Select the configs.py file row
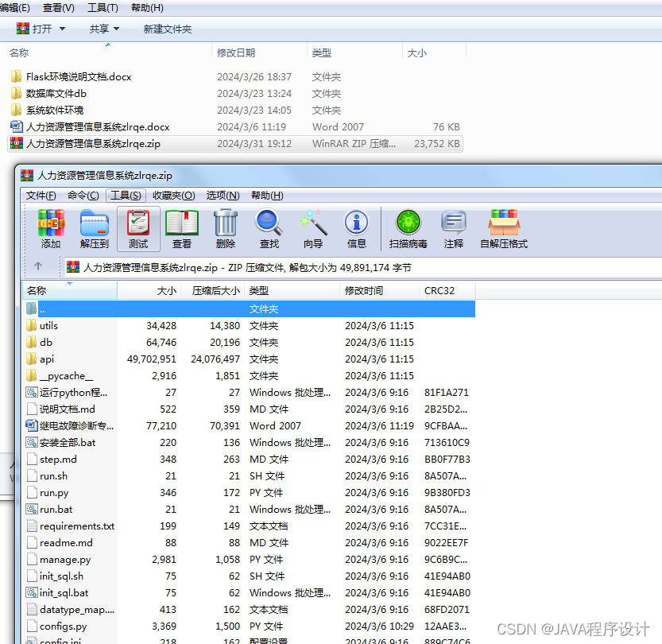The height and width of the screenshot is (644, 662). [x=249, y=627]
